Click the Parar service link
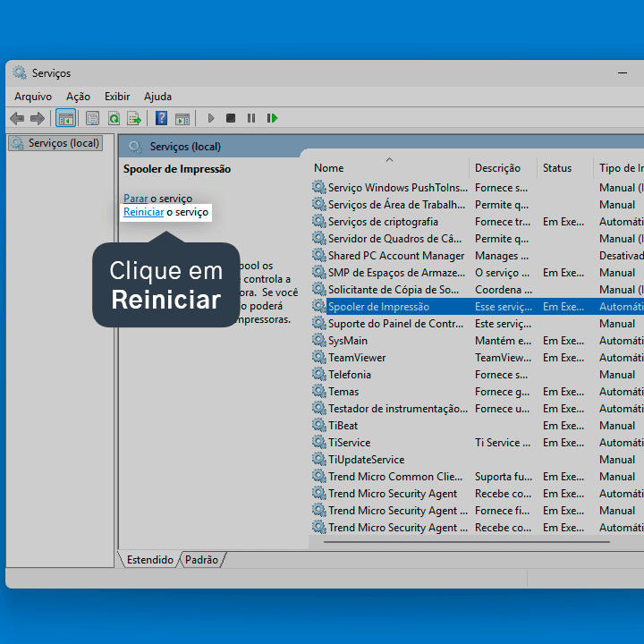Image resolution: width=644 pixels, height=644 pixels. 136,199
